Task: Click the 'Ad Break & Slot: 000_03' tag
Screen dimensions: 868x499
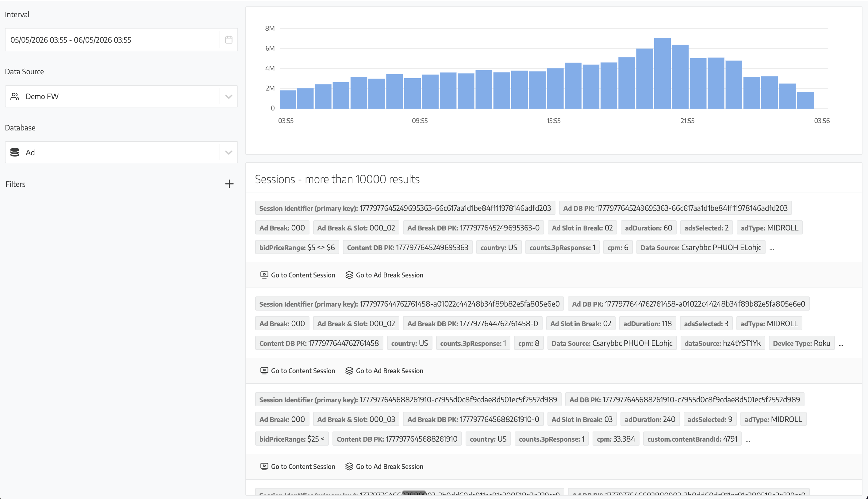Action: click(356, 419)
